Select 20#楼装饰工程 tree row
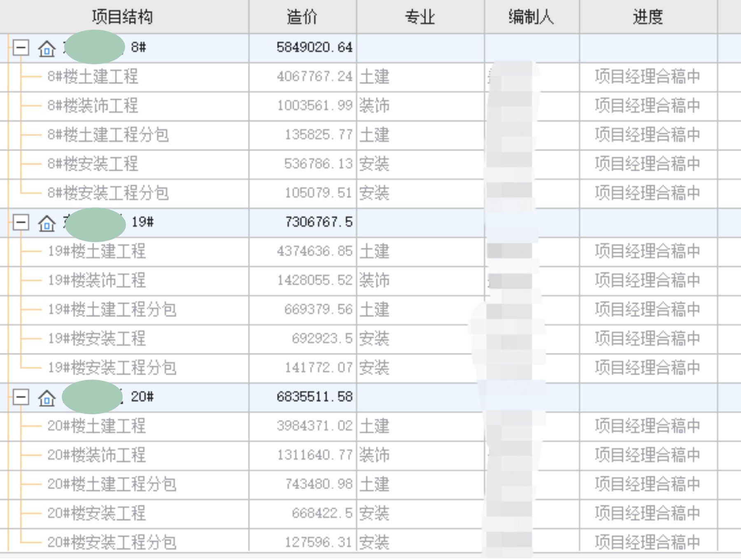The width and height of the screenshot is (741, 560). click(x=97, y=455)
